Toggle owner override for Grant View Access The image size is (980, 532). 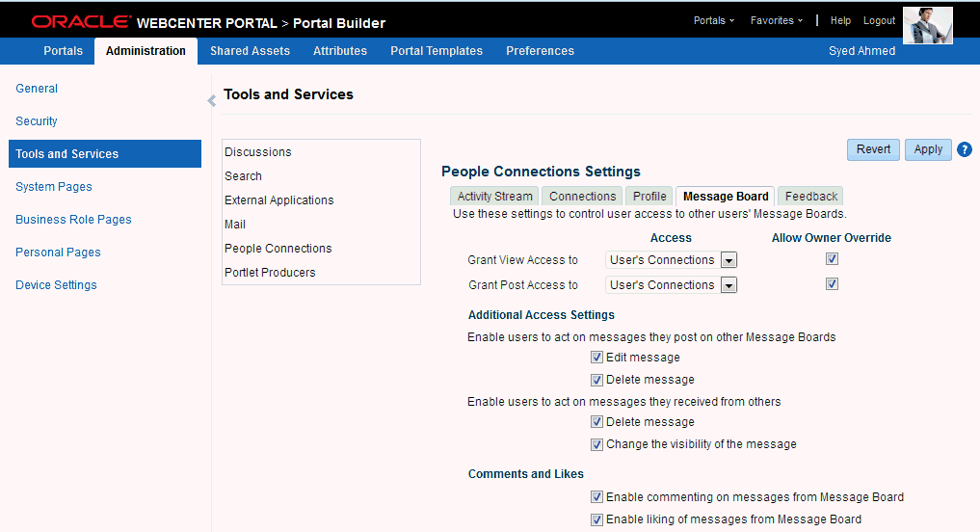click(832, 259)
